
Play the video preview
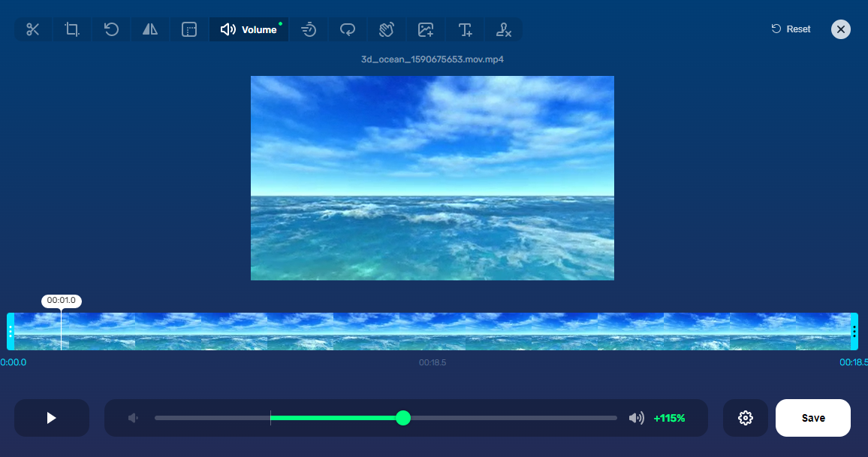[52, 418]
